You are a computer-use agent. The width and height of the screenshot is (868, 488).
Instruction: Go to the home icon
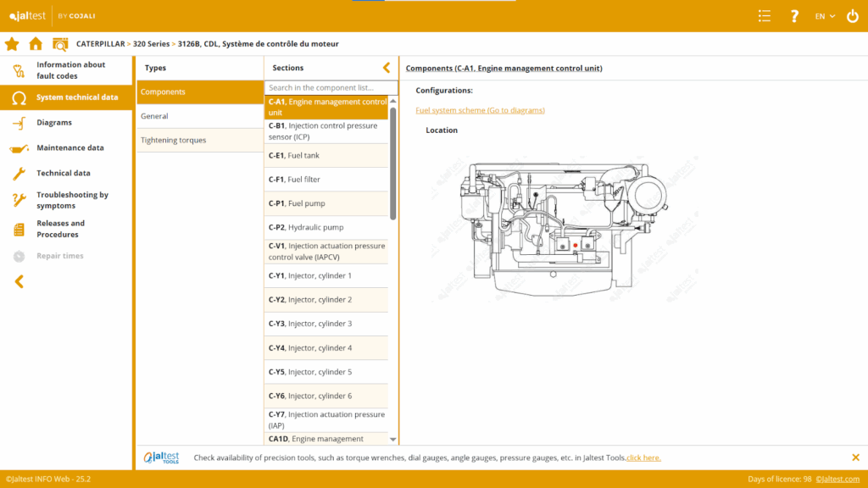click(36, 44)
